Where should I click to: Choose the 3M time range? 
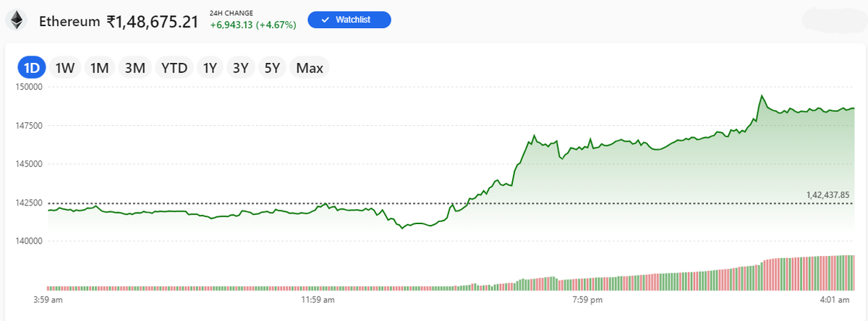coord(135,68)
